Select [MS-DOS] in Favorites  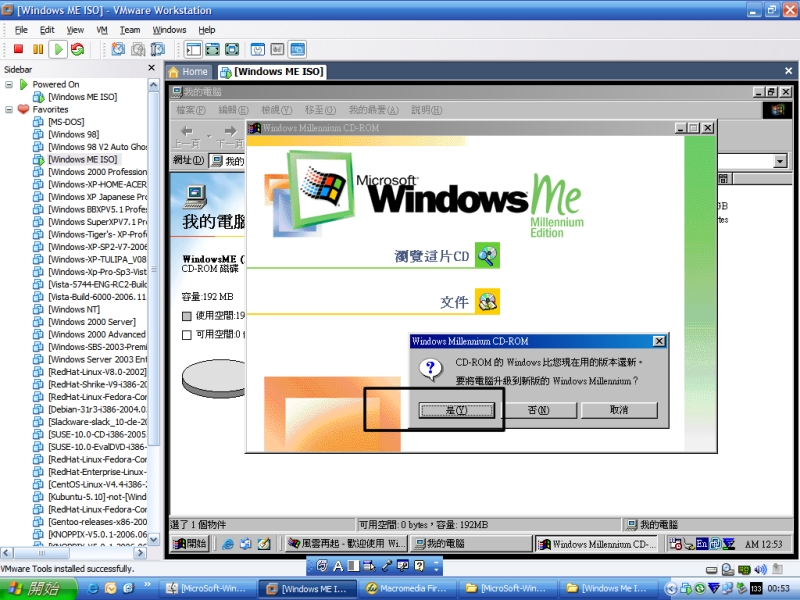click(66, 122)
